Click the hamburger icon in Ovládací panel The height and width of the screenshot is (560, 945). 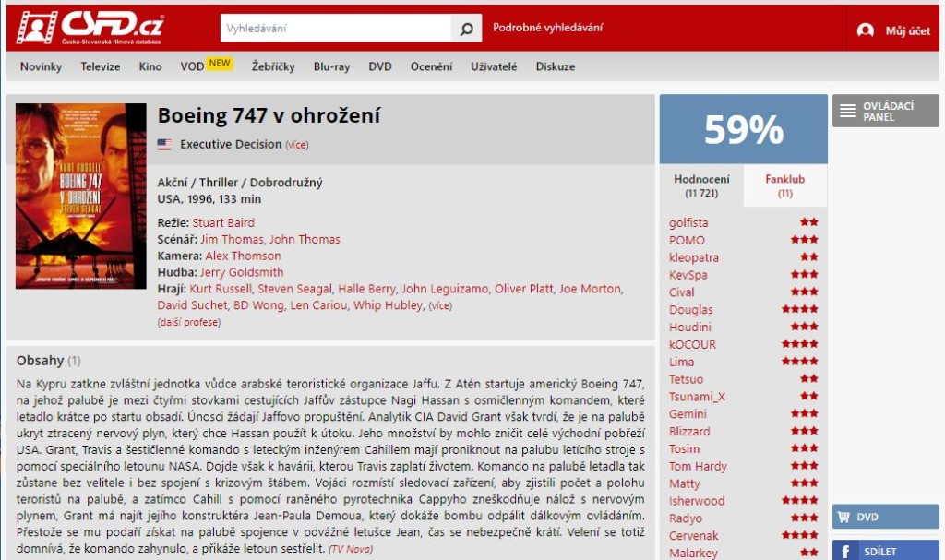(848, 111)
